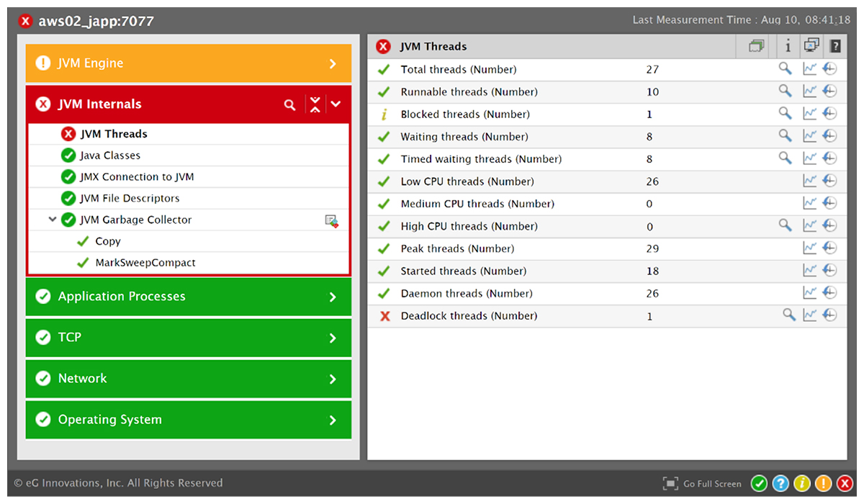Click Go Full Screen
This screenshot has width=864, height=504.
click(702, 484)
